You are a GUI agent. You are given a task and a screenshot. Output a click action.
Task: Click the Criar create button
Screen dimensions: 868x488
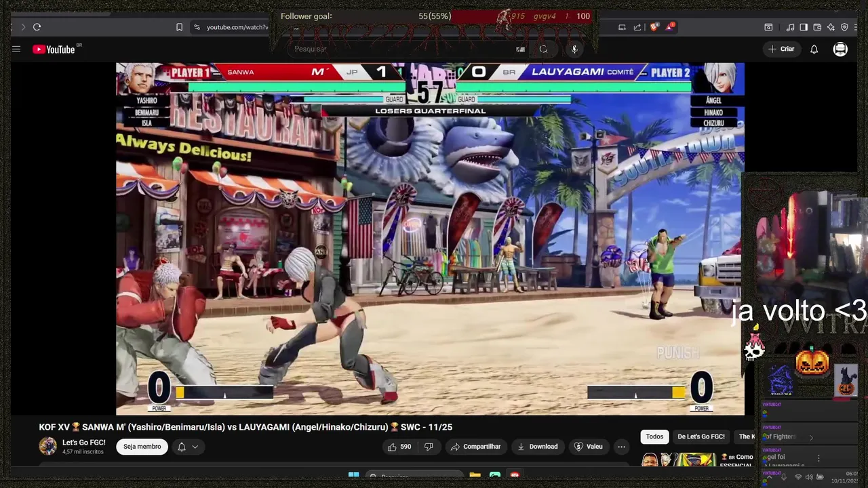click(781, 49)
